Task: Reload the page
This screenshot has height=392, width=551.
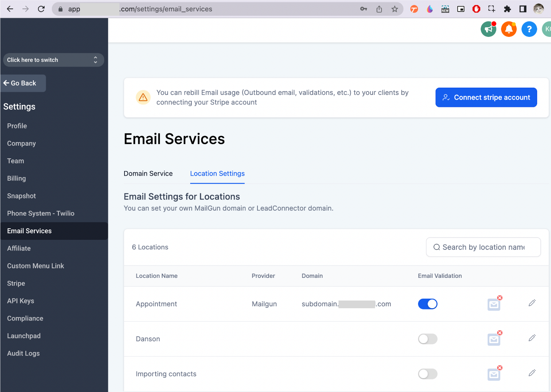Action: [41, 9]
